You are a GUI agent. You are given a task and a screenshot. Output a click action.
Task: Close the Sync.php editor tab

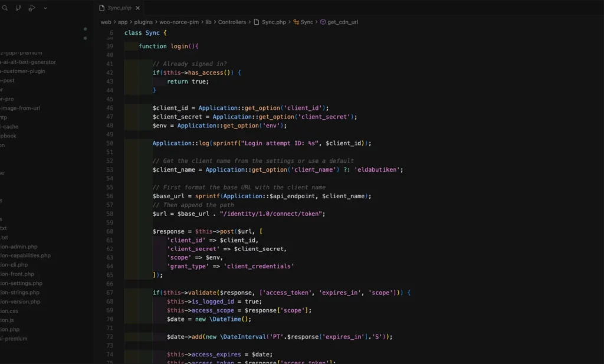(x=138, y=8)
